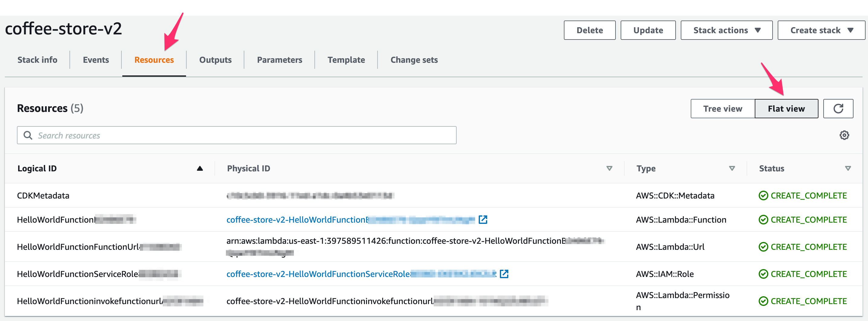Click the Logical ID column header

pos(37,168)
